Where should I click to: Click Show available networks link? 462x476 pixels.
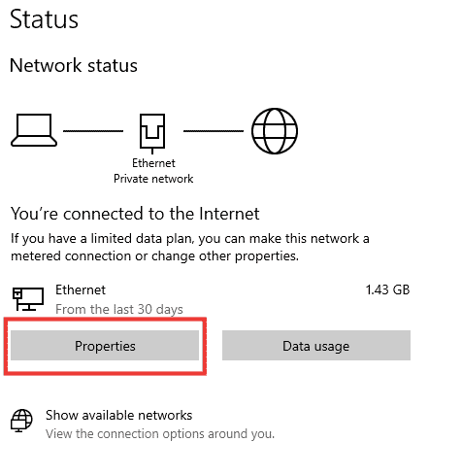pyautogui.click(x=118, y=415)
